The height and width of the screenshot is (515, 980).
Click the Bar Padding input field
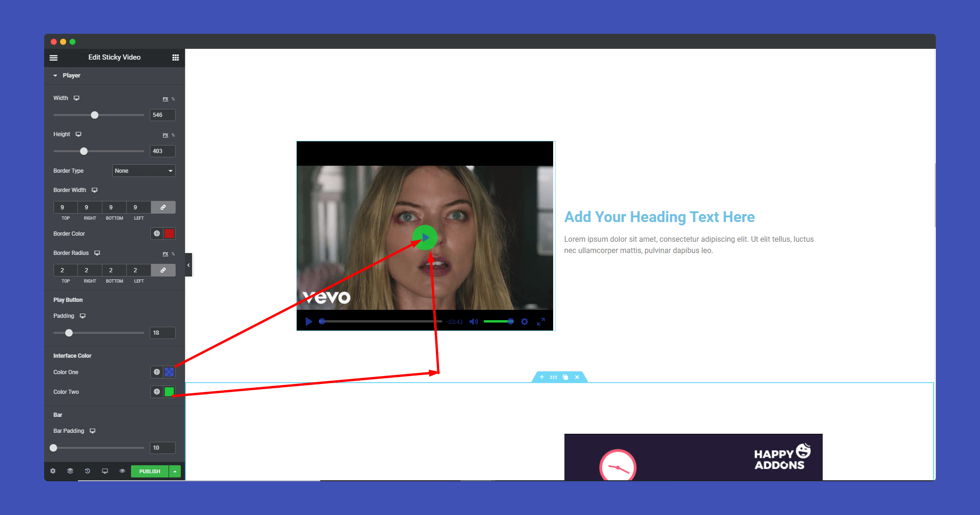[160, 447]
